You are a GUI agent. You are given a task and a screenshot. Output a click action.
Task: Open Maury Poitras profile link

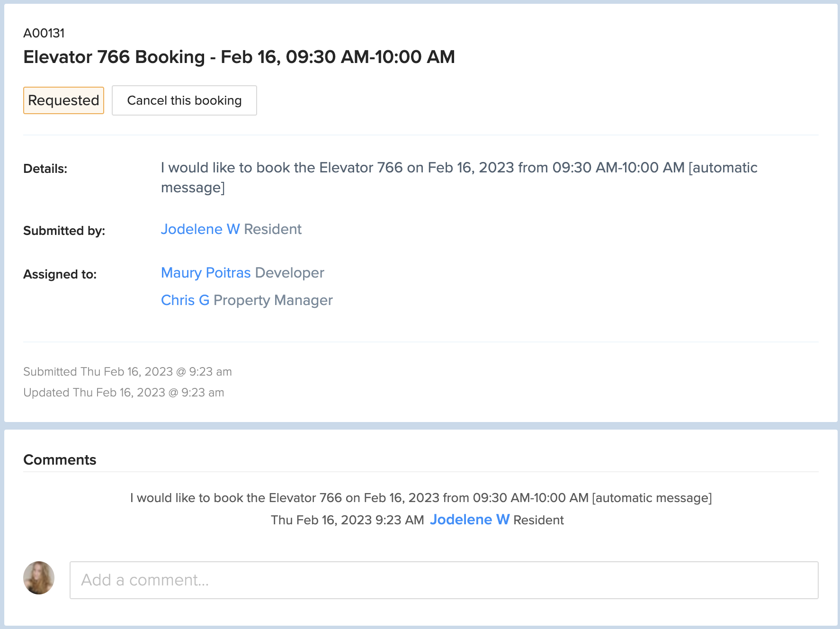click(x=206, y=273)
